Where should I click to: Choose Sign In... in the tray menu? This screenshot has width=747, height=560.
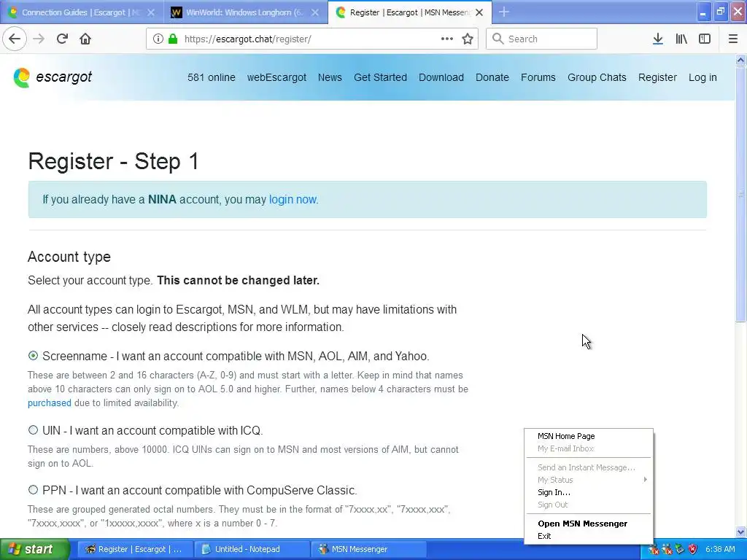554,492
